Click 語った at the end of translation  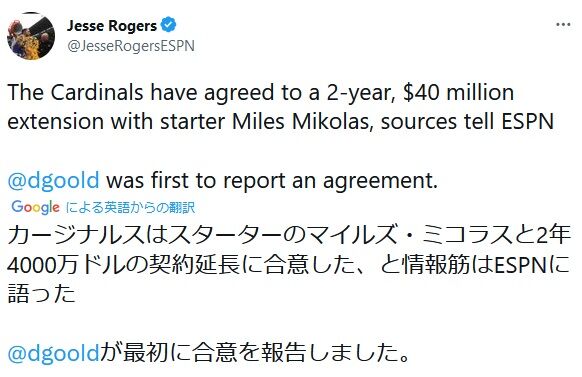tap(42, 294)
